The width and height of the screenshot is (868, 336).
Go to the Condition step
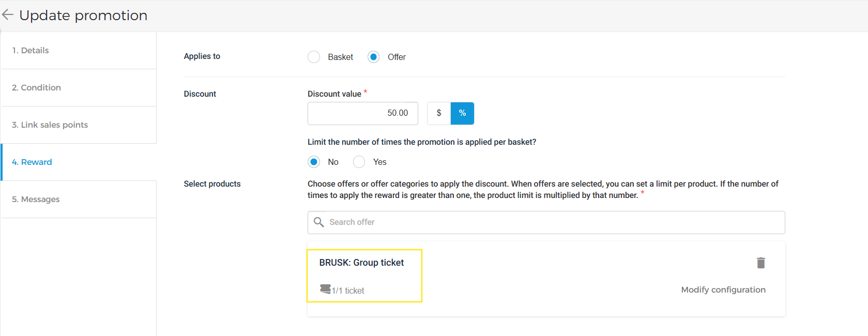tap(36, 88)
